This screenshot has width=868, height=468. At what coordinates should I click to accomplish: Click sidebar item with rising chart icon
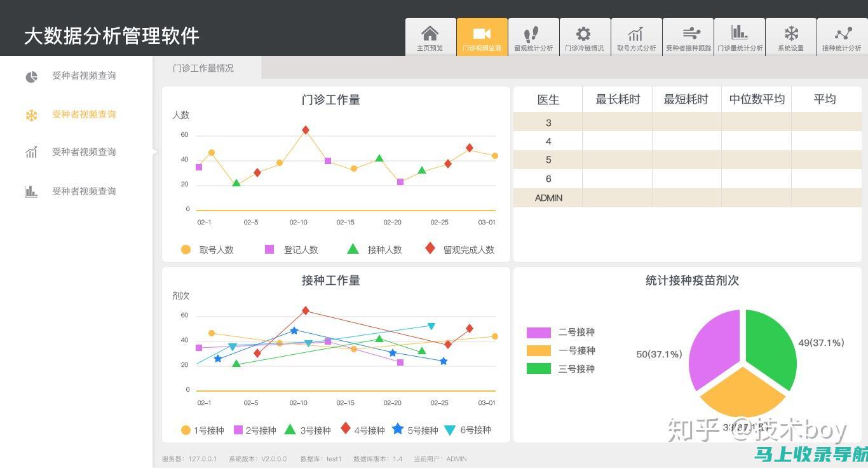70,153
